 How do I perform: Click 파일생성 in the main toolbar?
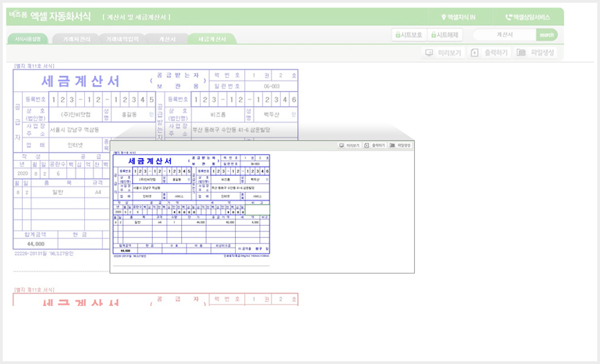[x=535, y=52]
